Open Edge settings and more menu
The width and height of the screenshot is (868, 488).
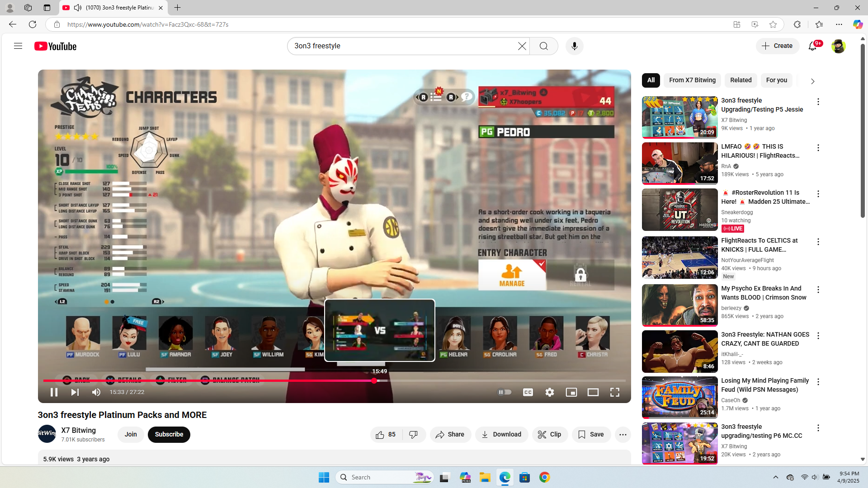839,24
